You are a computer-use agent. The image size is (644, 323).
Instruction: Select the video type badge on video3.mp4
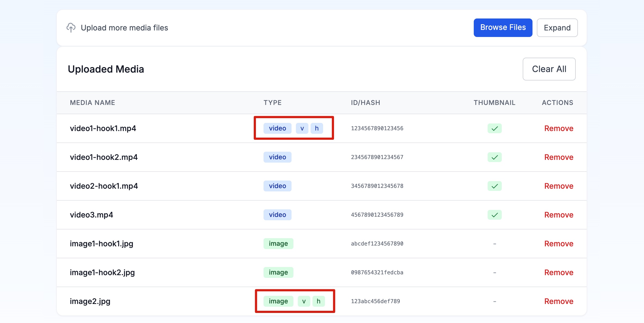pos(277,215)
